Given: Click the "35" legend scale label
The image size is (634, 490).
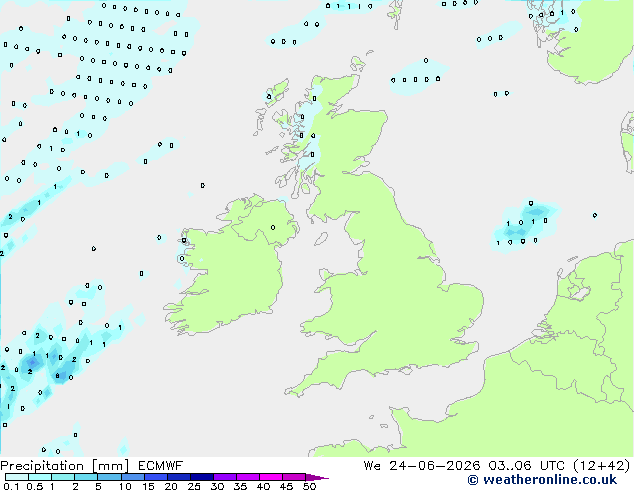Looking at the screenshot, I should coord(240,486).
